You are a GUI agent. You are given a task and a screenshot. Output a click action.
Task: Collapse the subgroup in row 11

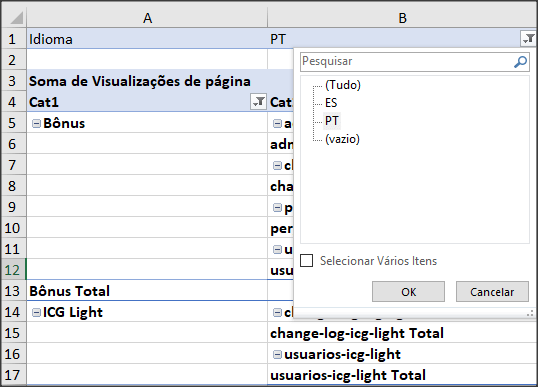point(277,249)
